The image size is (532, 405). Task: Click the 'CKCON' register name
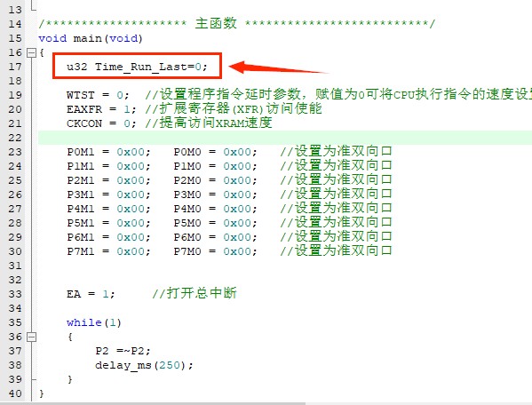point(84,123)
